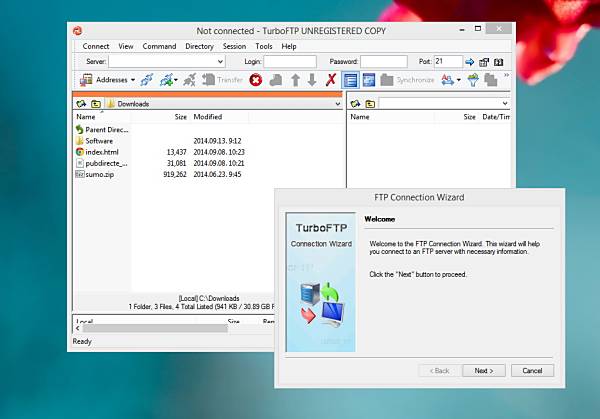Click the filter funnel icon
The height and width of the screenshot is (419, 600).
[x=473, y=80]
